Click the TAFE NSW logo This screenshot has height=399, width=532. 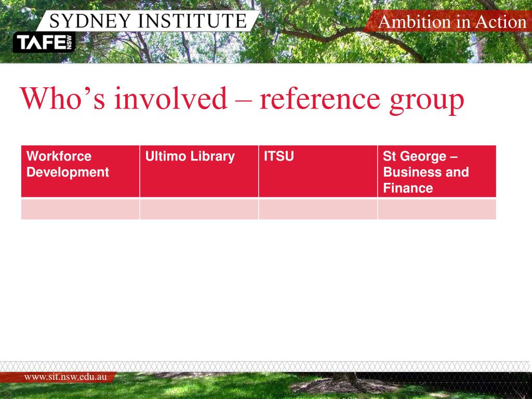[44, 43]
